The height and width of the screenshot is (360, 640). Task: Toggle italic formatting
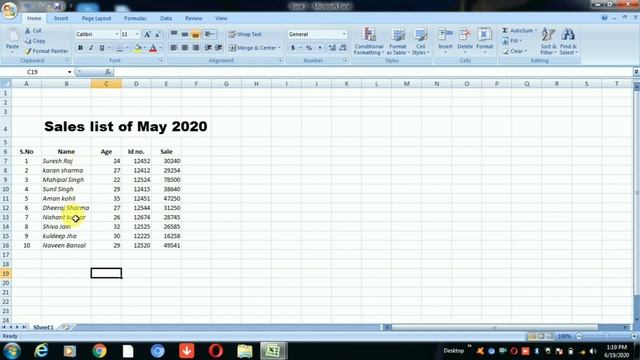click(x=91, y=48)
